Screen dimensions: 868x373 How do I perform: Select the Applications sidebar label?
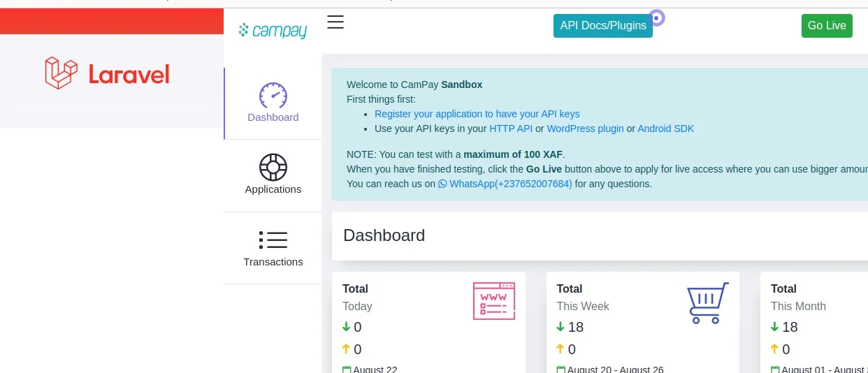pos(273,189)
